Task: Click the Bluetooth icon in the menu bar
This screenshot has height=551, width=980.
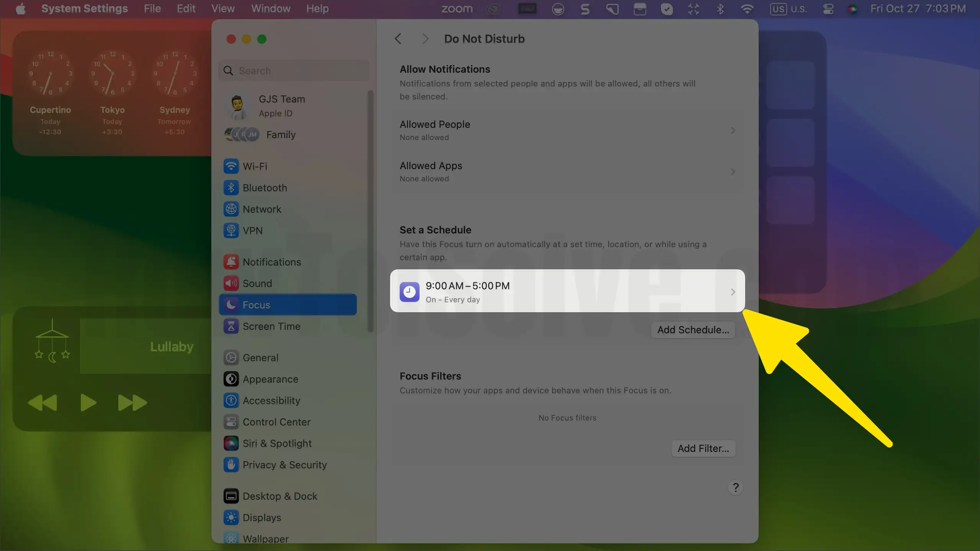Action: [720, 9]
